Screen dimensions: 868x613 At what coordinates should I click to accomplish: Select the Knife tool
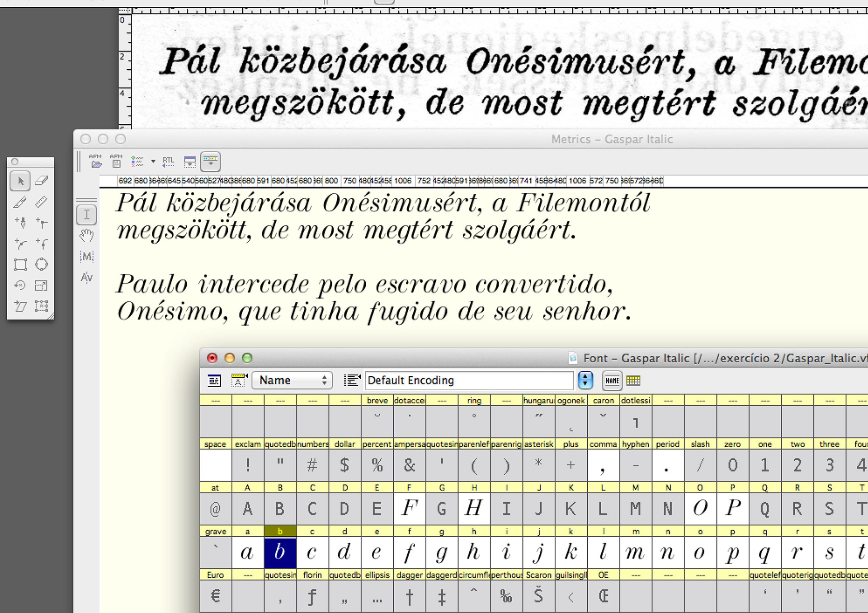point(20,202)
